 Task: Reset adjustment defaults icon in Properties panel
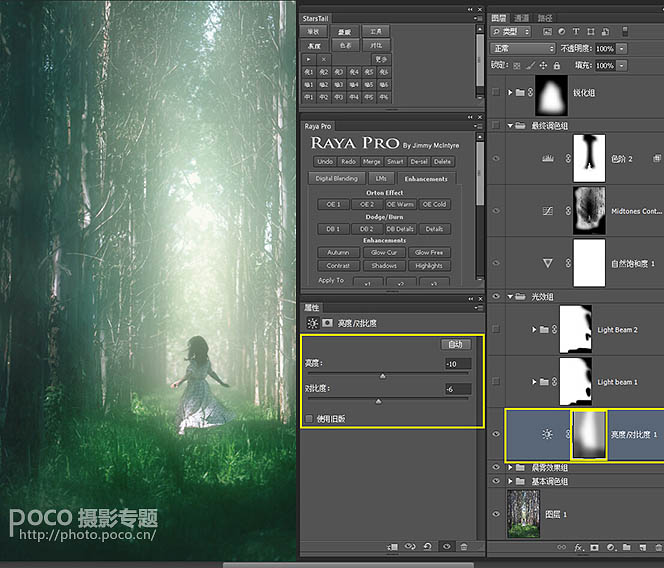tap(428, 547)
